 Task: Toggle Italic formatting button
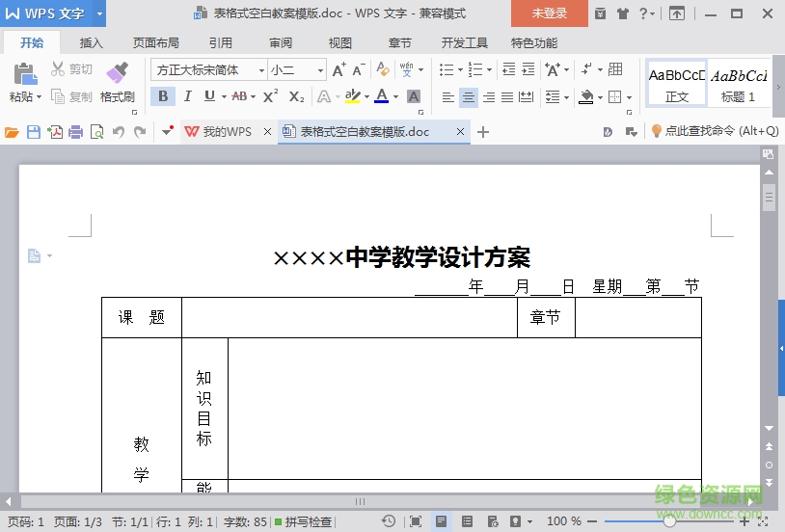187,96
